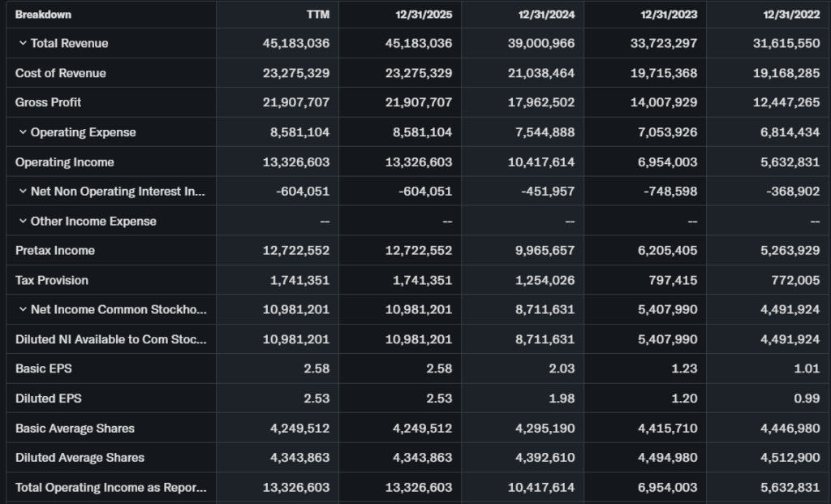Expand Net Non Operating Interest row chevron
Viewport: 831px width, 504px height.
pyautogui.click(x=22, y=192)
